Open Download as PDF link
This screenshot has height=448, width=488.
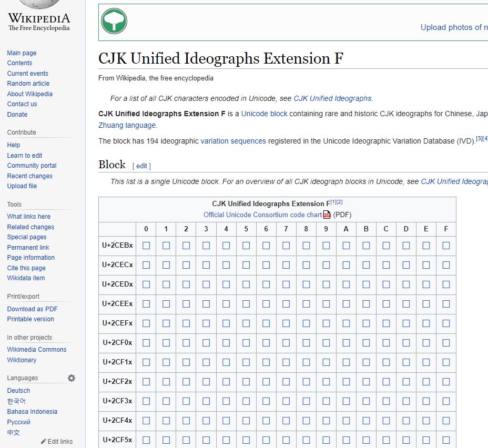click(x=33, y=309)
